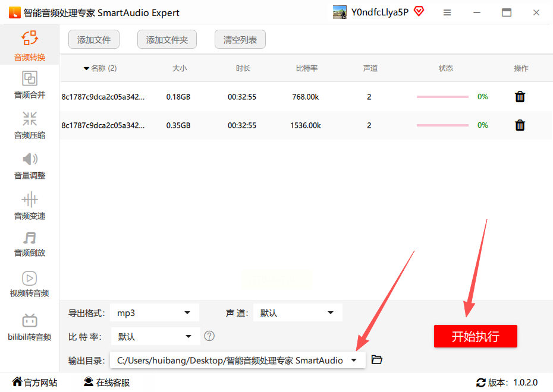Open the 音频转换 audio conversion module
The image size is (553, 392).
pos(30,46)
